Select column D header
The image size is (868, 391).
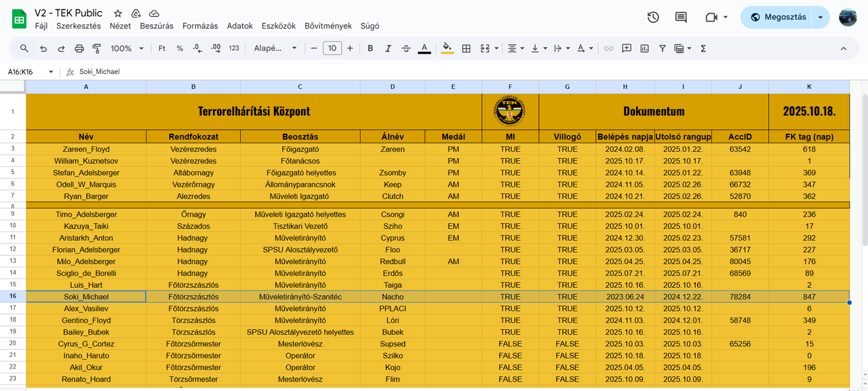point(393,87)
